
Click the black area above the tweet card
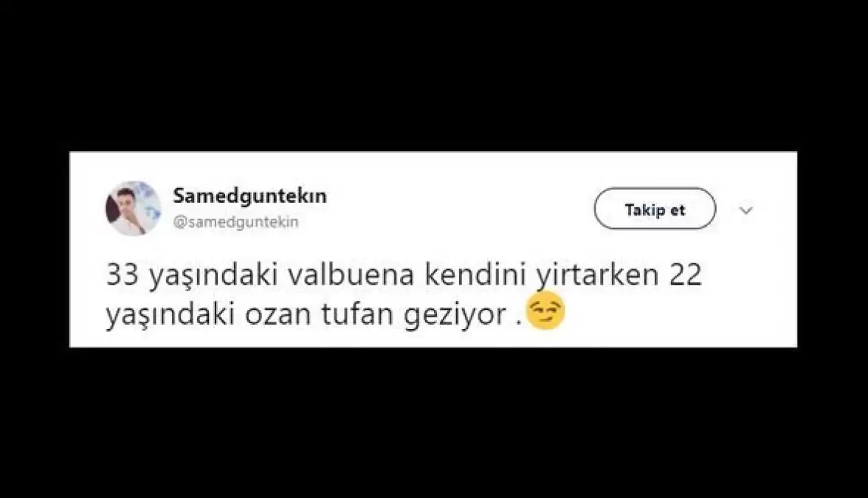[434, 75]
